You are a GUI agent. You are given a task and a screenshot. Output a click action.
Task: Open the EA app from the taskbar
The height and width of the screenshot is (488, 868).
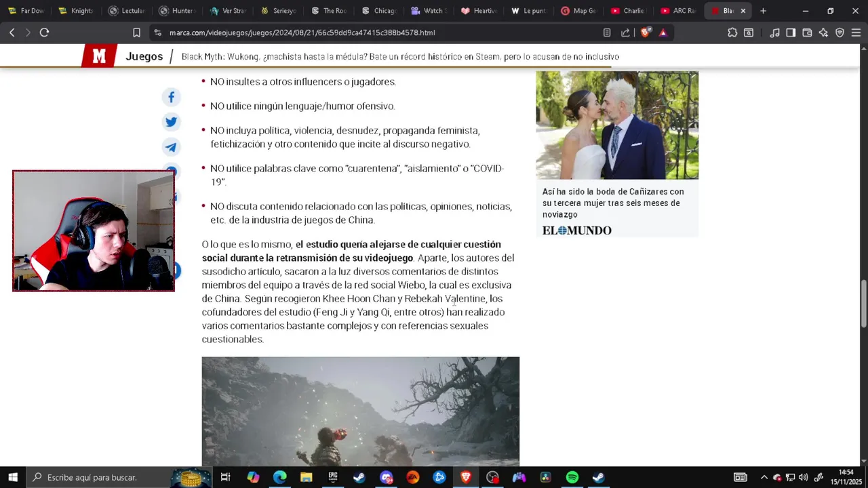pyautogui.click(x=412, y=477)
